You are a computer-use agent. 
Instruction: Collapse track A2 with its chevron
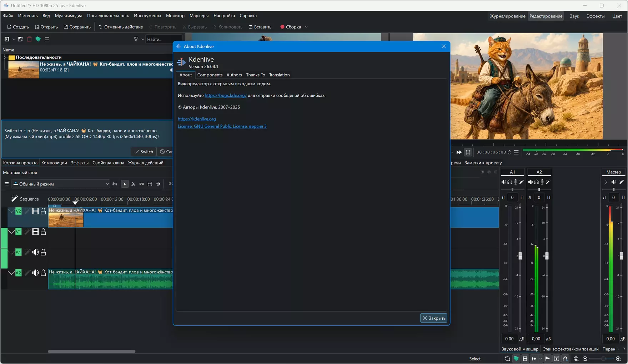click(x=11, y=273)
